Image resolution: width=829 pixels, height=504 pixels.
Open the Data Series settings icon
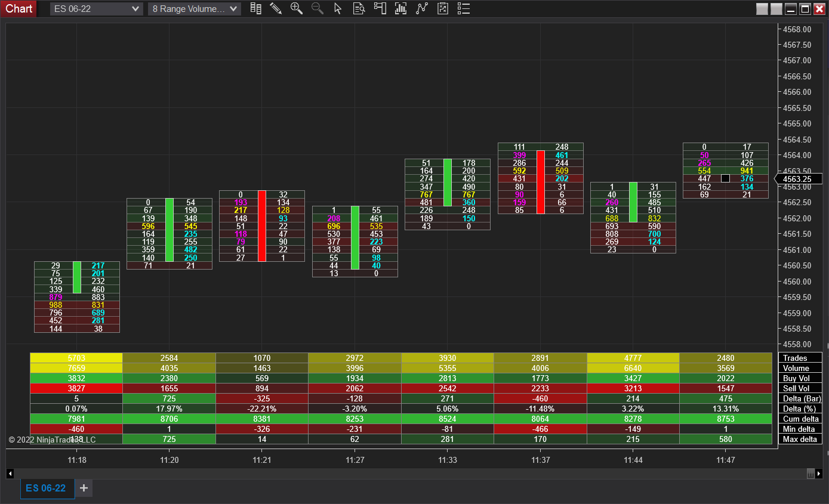[255, 8]
